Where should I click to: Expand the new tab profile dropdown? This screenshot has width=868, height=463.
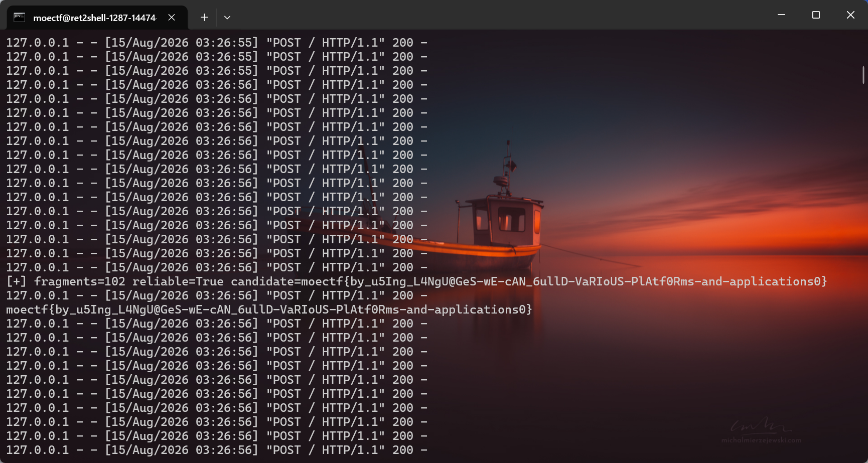(227, 18)
